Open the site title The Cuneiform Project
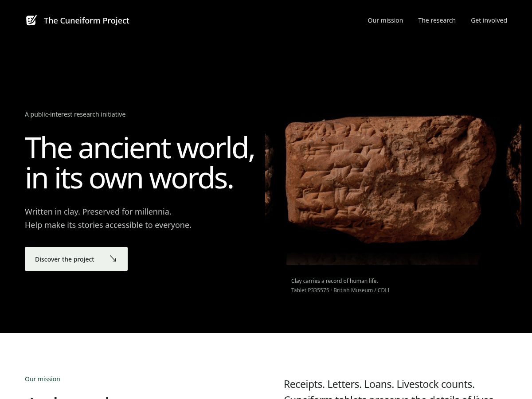 86,20
